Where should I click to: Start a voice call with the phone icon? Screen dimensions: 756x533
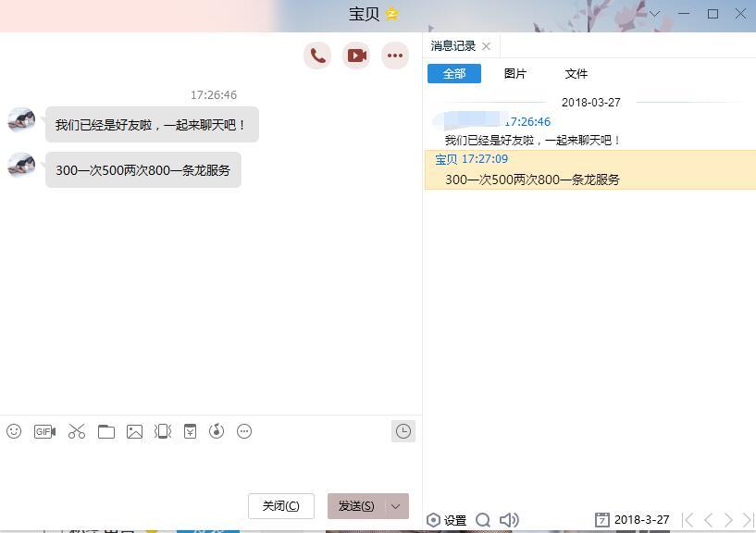(x=317, y=56)
